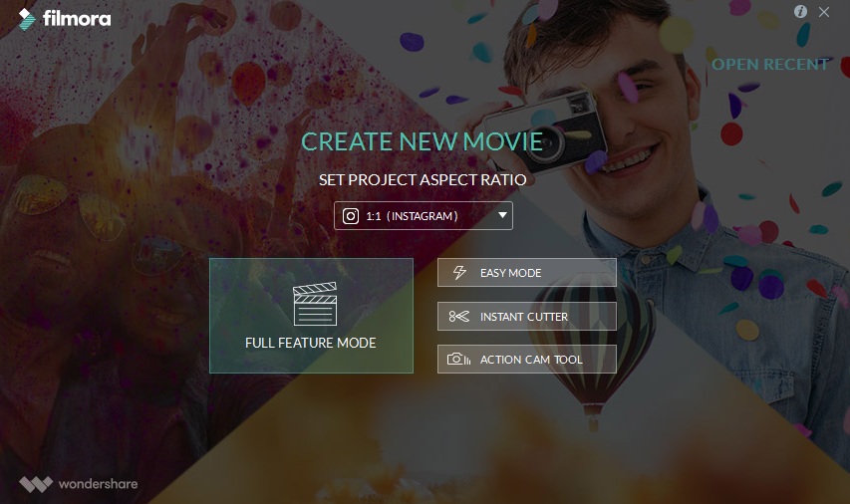Click the Instagram camera icon in dropdown
The image size is (850, 504).
[x=351, y=216]
